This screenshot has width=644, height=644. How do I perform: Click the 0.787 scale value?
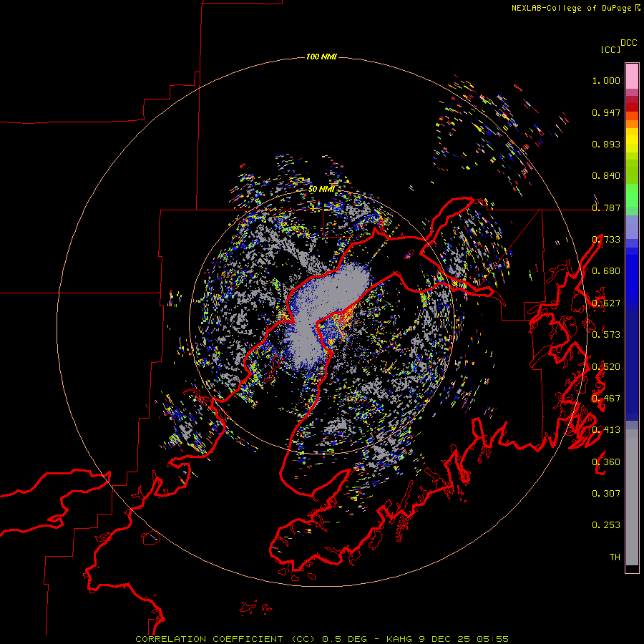pyautogui.click(x=606, y=208)
